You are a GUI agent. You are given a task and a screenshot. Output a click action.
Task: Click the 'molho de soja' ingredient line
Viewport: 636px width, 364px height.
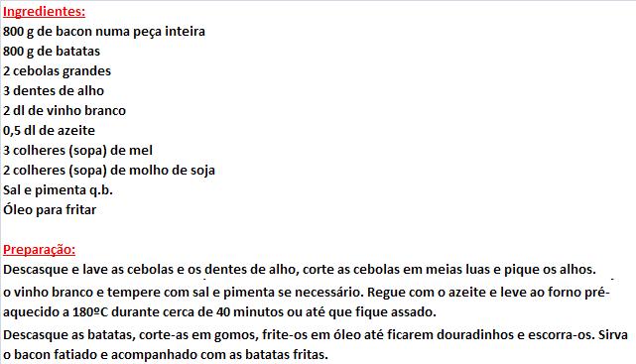[x=109, y=171]
